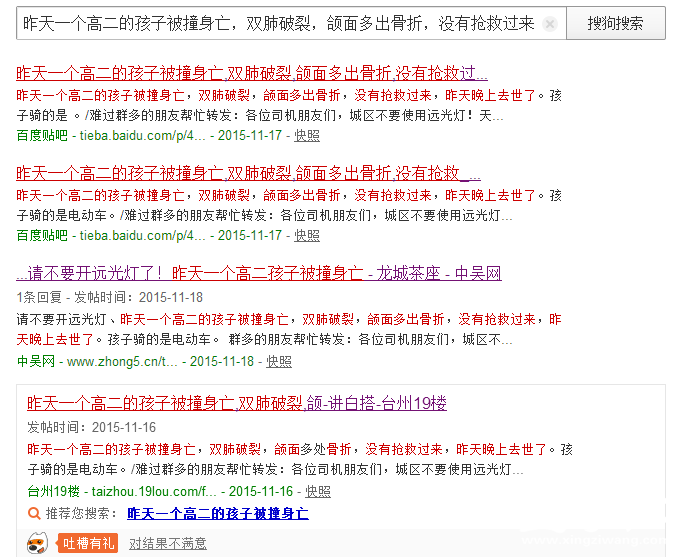Screen dimensions: 683x557
Task: Click first result's tieba.baidu.com/p/4... URL
Action: [142, 135]
